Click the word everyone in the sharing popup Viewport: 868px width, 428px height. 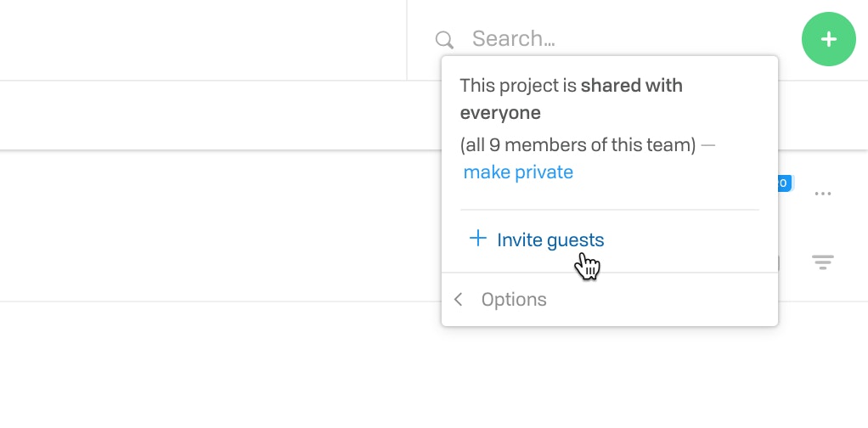pos(500,113)
